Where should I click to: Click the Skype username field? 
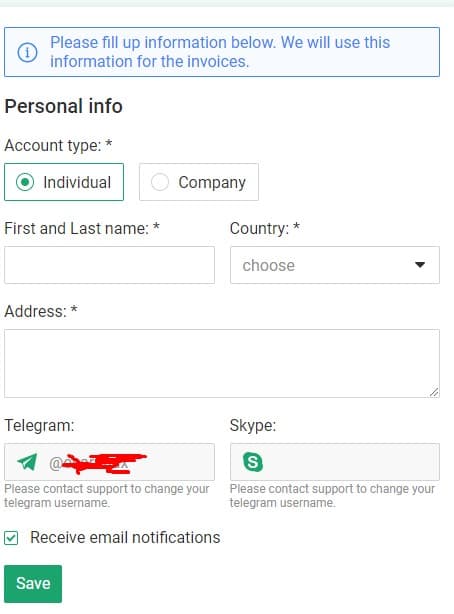pyautogui.click(x=335, y=462)
